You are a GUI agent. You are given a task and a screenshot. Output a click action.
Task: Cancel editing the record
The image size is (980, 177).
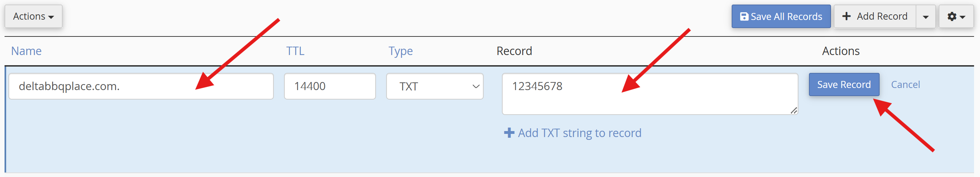click(x=905, y=84)
